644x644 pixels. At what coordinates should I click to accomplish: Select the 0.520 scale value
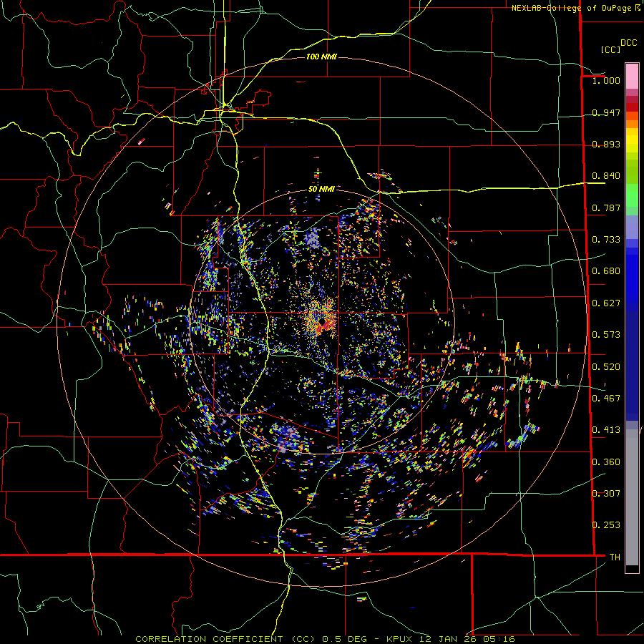(x=606, y=367)
